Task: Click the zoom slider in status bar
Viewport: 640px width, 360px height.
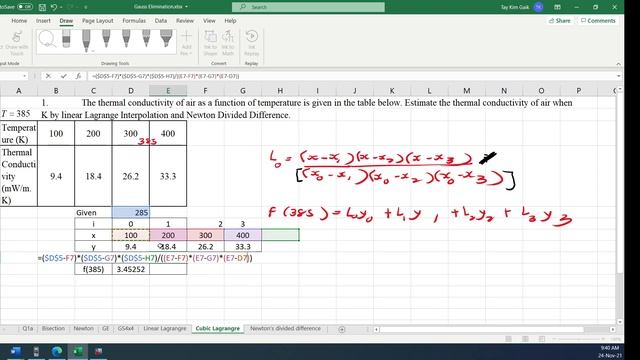Action: [578, 339]
